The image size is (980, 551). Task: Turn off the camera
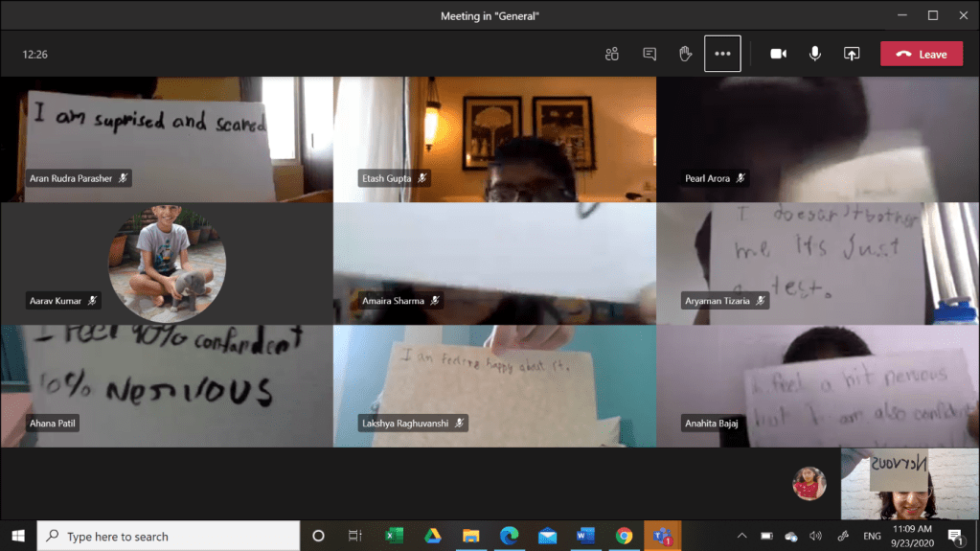(778, 55)
